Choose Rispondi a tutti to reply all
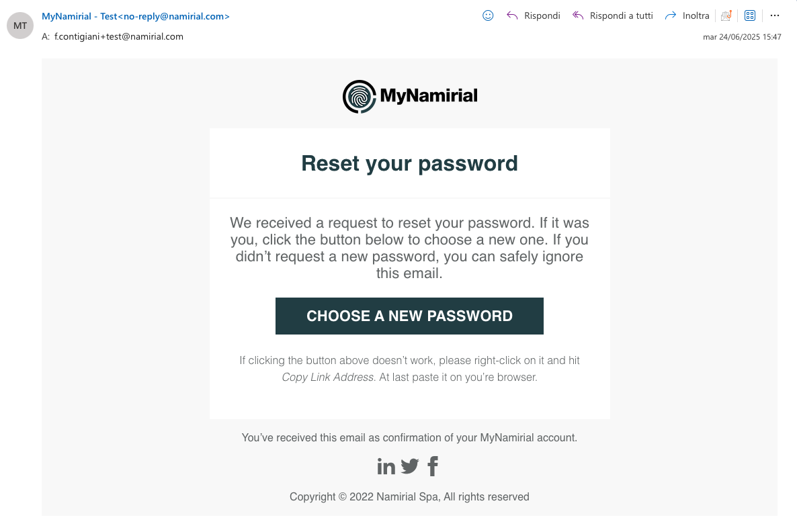 tap(613, 15)
